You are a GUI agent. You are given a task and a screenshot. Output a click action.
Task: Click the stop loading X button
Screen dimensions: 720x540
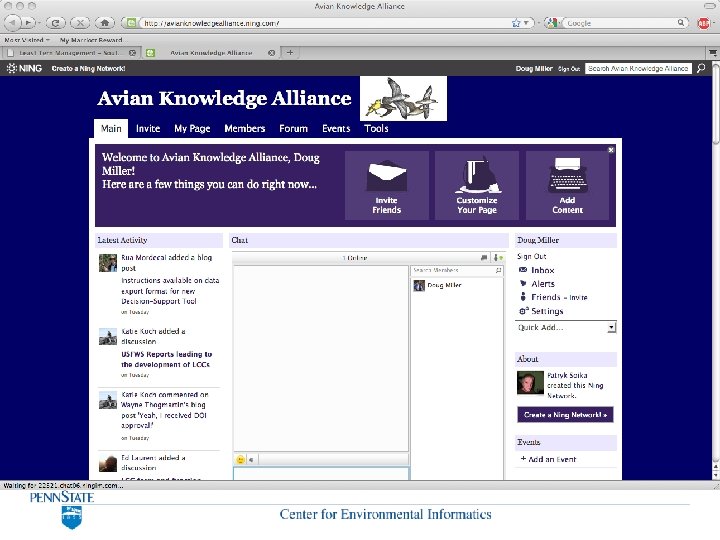click(x=80, y=22)
